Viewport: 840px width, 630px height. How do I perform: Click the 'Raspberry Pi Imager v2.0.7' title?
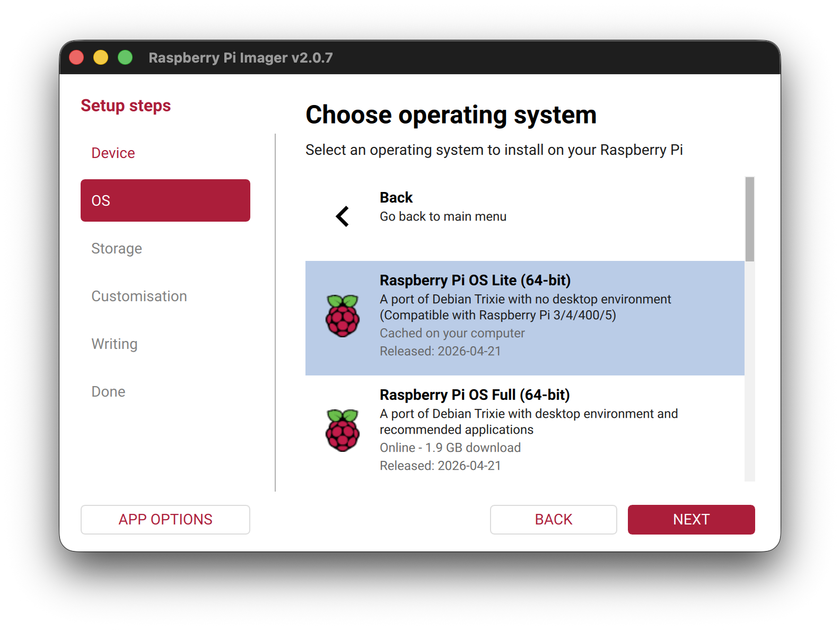click(241, 57)
